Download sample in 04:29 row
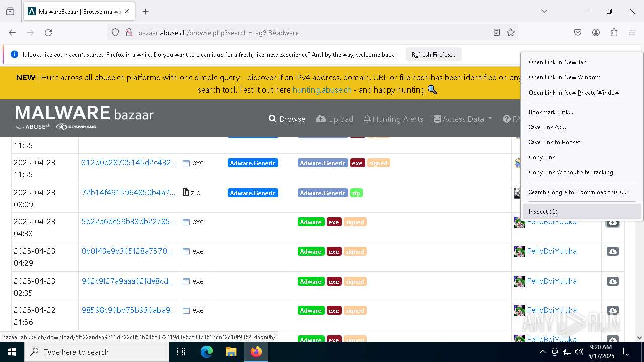This screenshot has width=644, height=362. coord(613,252)
